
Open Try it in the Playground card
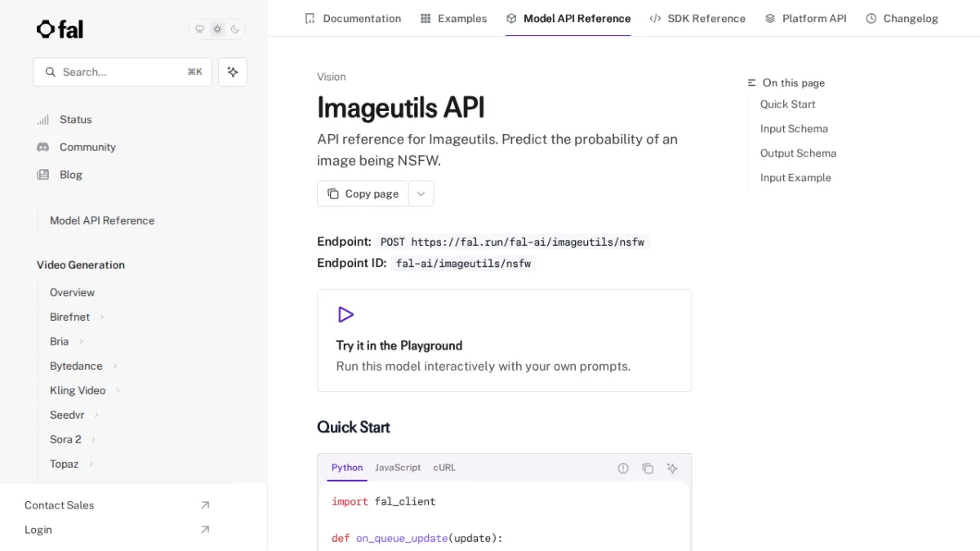pos(505,340)
